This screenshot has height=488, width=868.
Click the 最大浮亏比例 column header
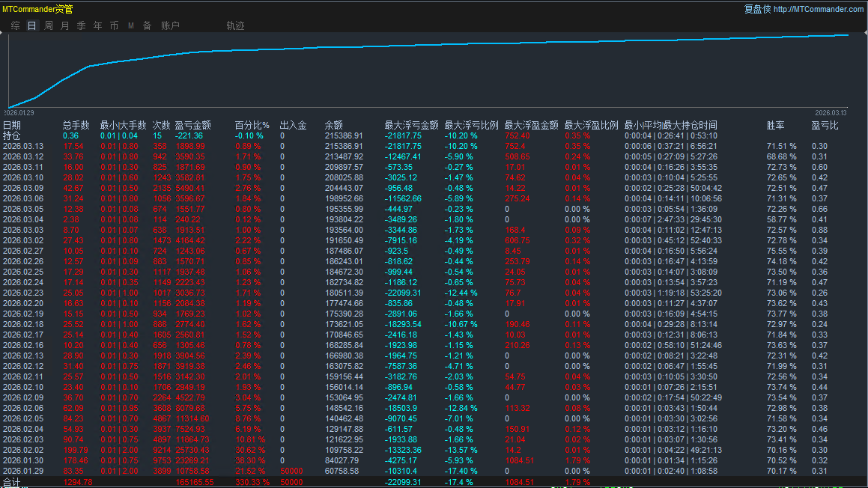tap(471, 125)
